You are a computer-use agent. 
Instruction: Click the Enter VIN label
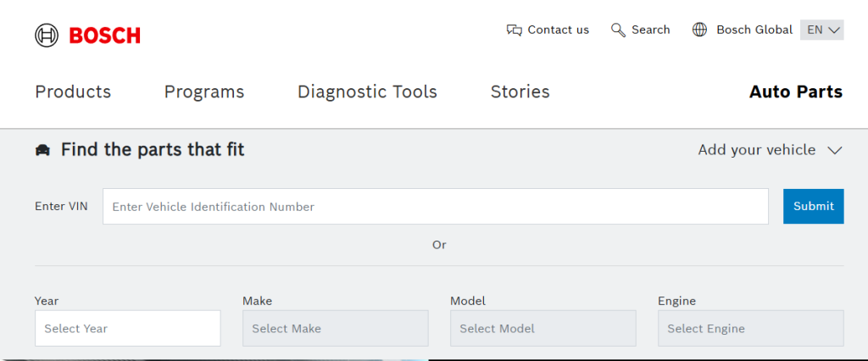point(61,206)
